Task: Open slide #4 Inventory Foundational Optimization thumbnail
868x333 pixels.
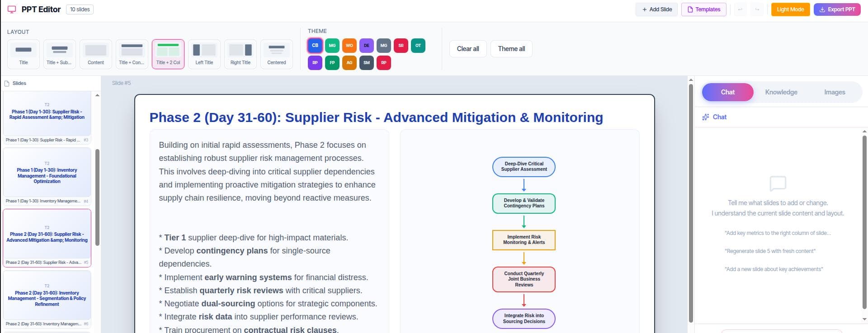Action: (47, 176)
